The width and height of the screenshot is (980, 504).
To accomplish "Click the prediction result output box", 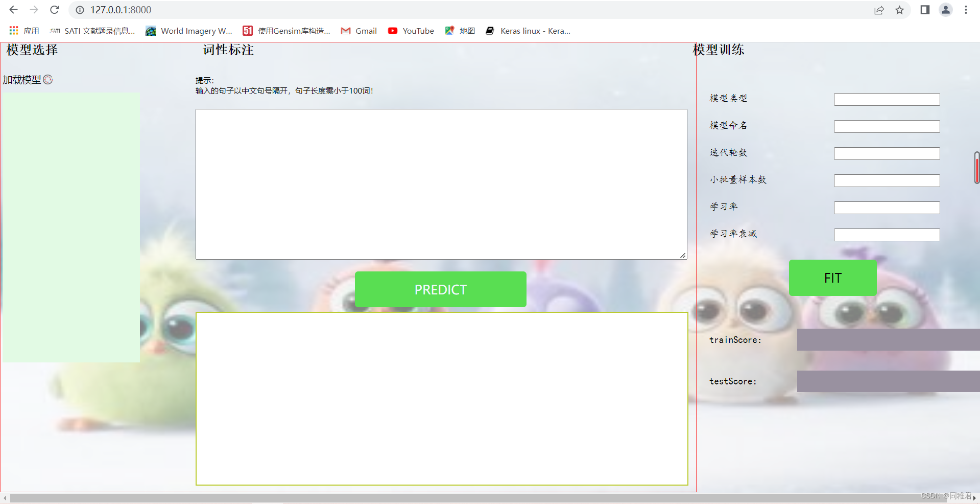I will (442, 399).
